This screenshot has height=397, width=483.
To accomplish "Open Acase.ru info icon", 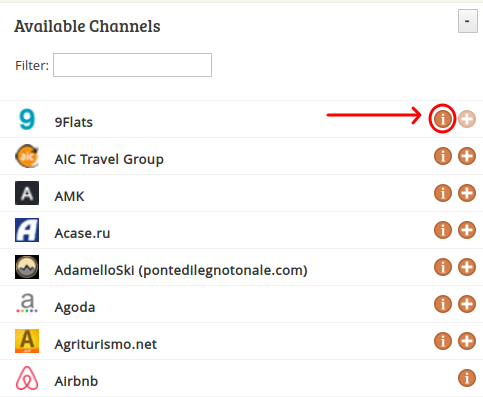I will [443, 230].
